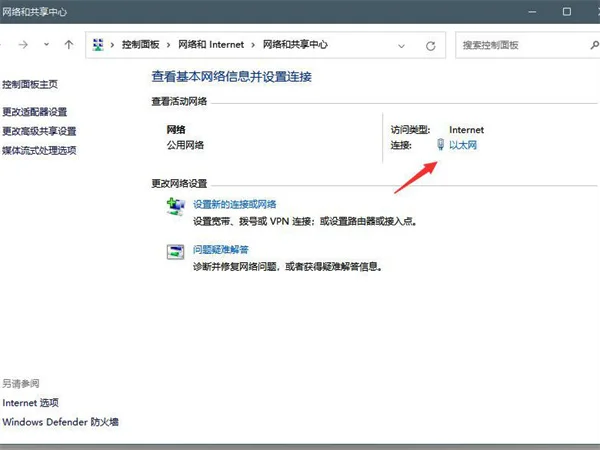
Task: Select the 控制面板 breadcrumb item
Action: click(140, 46)
